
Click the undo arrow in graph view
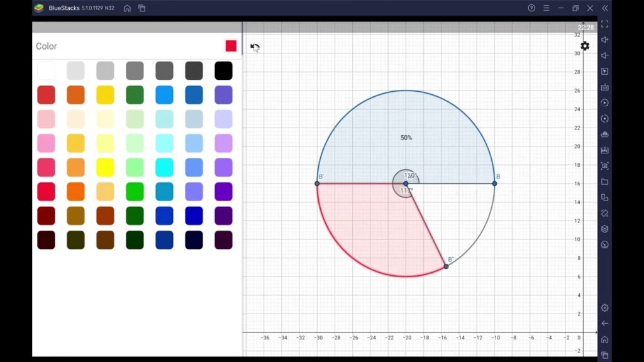255,47
